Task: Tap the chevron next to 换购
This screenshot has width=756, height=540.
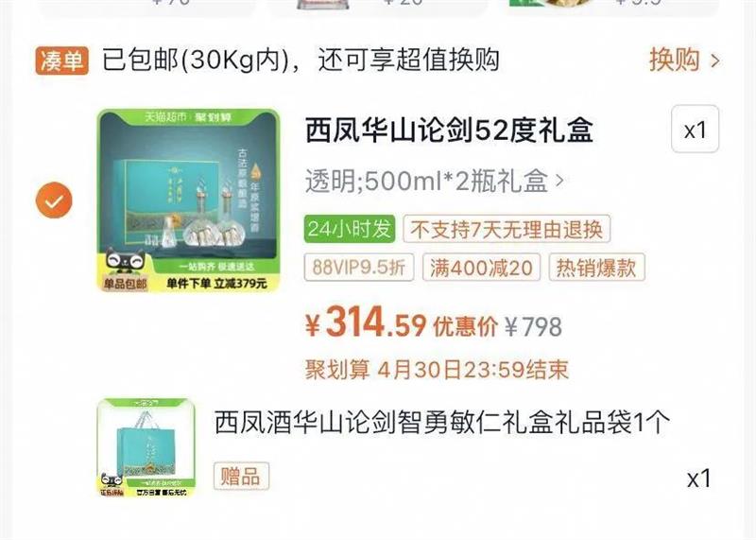Action: pos(715,61)
